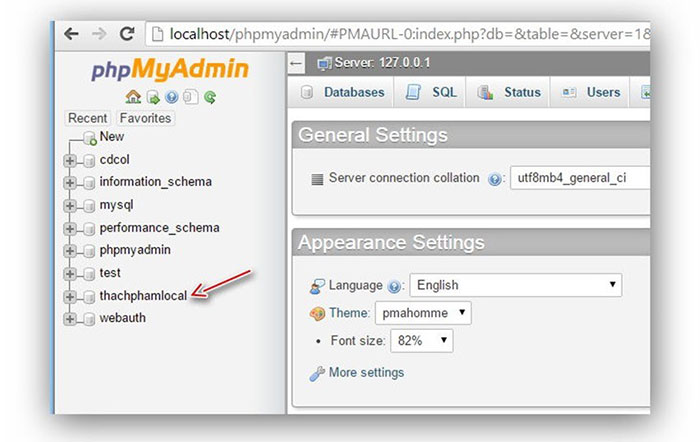The image size is (700, 442).
Task: Open the thachphamlocal database
Action: pyautogui.click(x=143, y=296)
